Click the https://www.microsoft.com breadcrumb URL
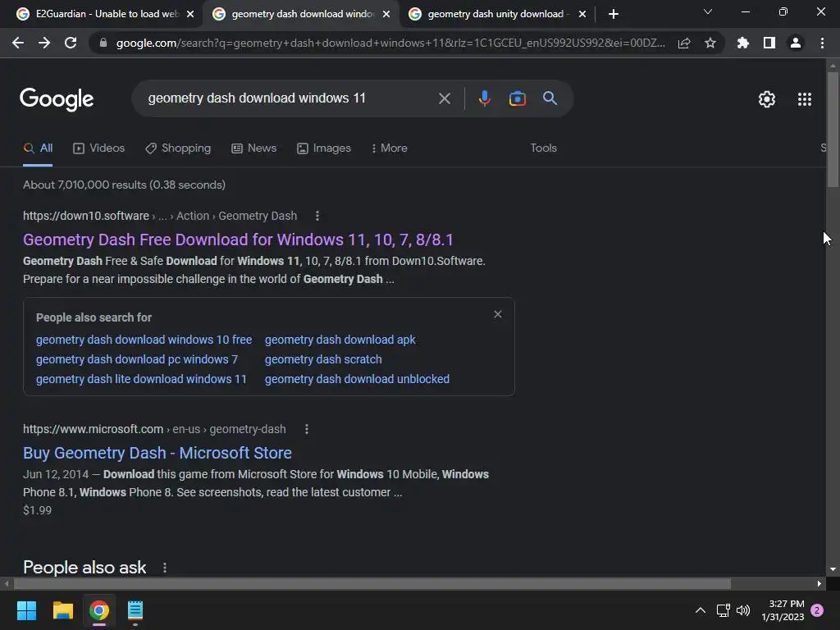840x630 pixels. [93, 429]
